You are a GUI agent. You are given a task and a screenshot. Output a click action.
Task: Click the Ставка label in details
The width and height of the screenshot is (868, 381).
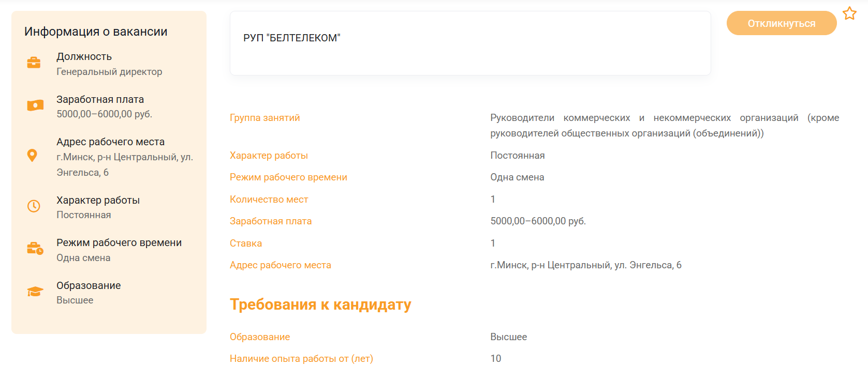(246, 243)
